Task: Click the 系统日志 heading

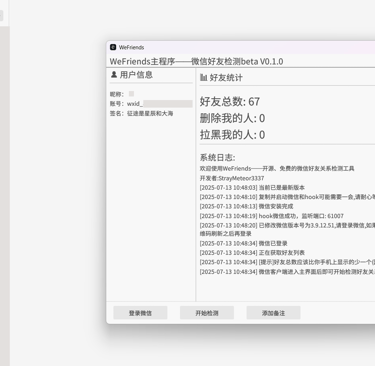Action: tap(217, 157)
